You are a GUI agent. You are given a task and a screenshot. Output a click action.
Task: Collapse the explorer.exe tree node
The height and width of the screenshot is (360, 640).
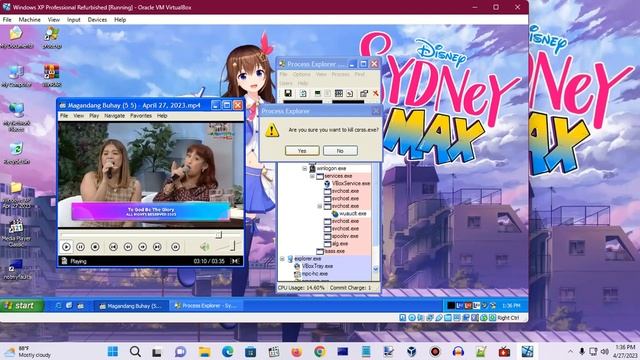(x=282, y=259)
